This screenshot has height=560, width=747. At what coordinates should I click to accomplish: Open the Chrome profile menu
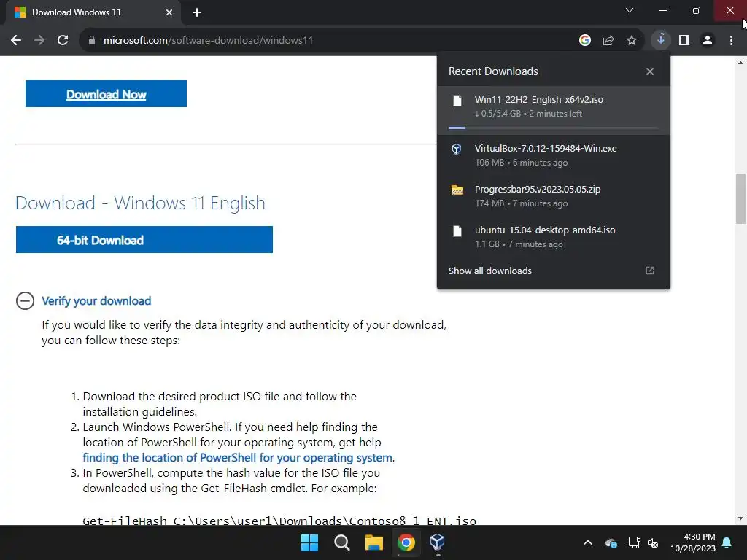click(x=708, y=41)
